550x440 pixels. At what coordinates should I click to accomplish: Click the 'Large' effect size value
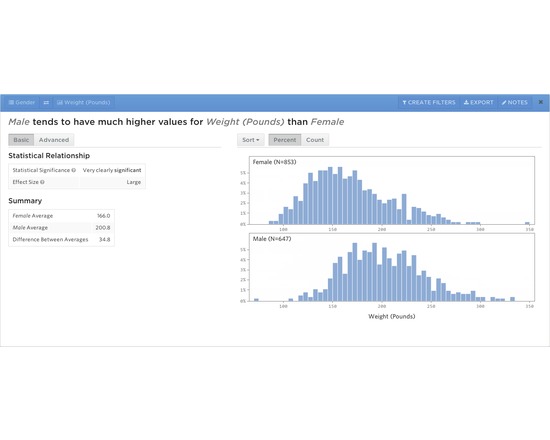pyautogui.click(x=134, y=182)
